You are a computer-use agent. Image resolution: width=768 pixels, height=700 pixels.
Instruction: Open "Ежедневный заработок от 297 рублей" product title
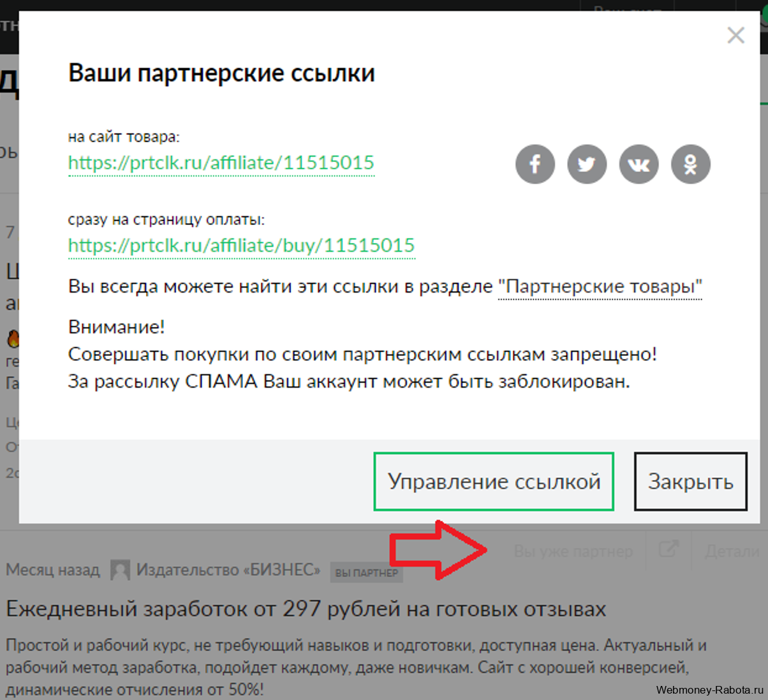(x=306, y=609)
